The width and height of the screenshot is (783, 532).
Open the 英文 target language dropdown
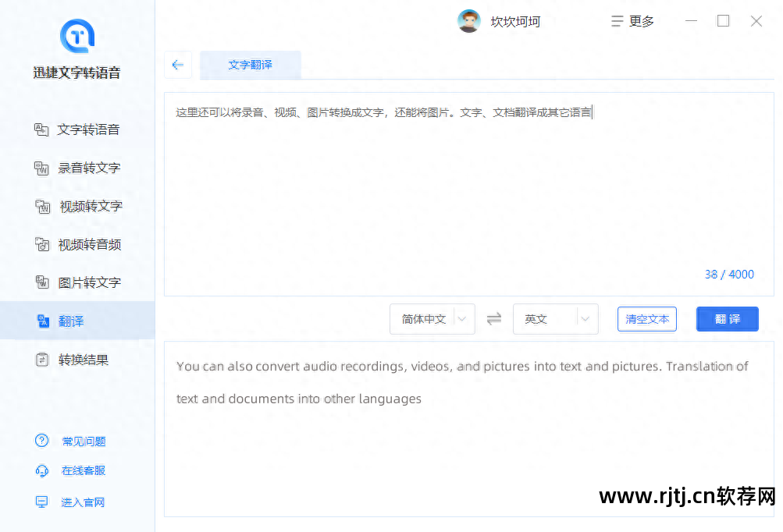pyautogui.click(x=555, y=318)
